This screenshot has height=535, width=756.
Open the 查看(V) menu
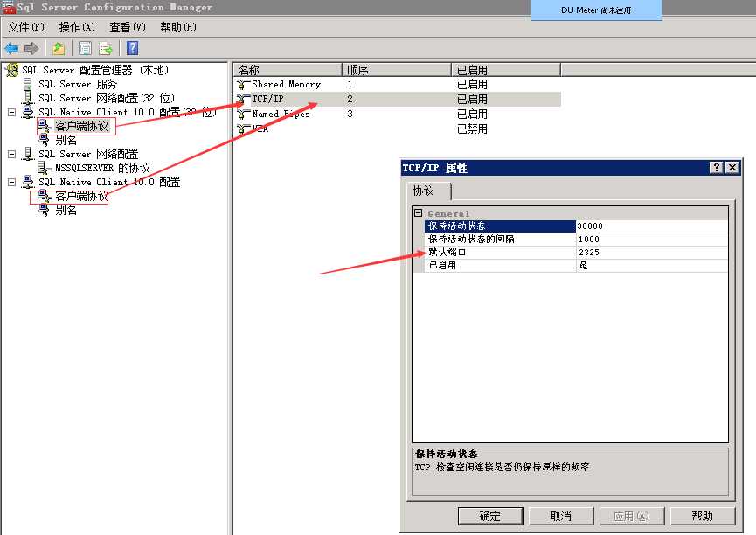click(x=128, y=27)
